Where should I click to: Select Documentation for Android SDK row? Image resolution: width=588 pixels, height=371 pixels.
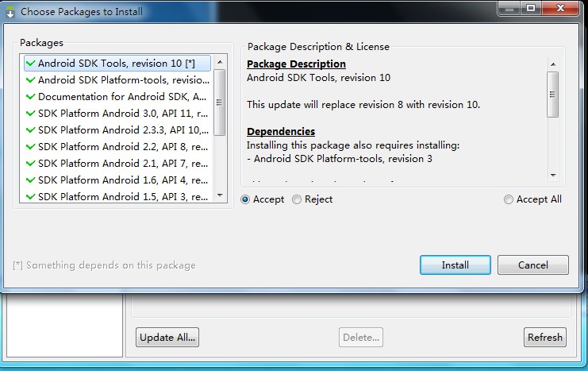click(x=117, y=96)
